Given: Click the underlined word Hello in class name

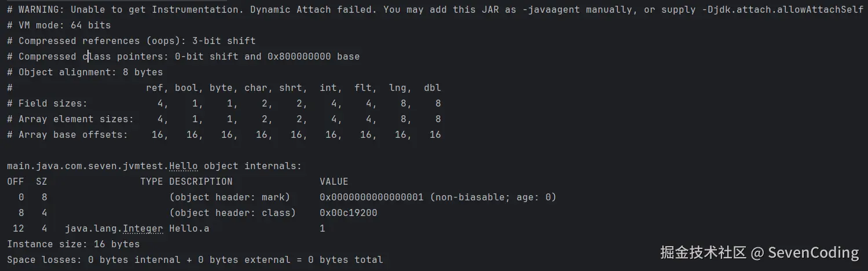Looking at the screenshot, I should pyautogui.click(x=183, y=166).
